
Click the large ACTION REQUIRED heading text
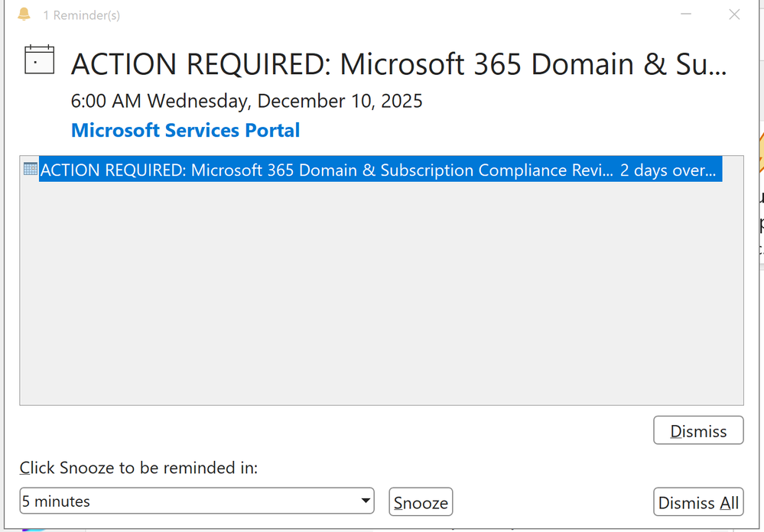click(x=398, y=64)
